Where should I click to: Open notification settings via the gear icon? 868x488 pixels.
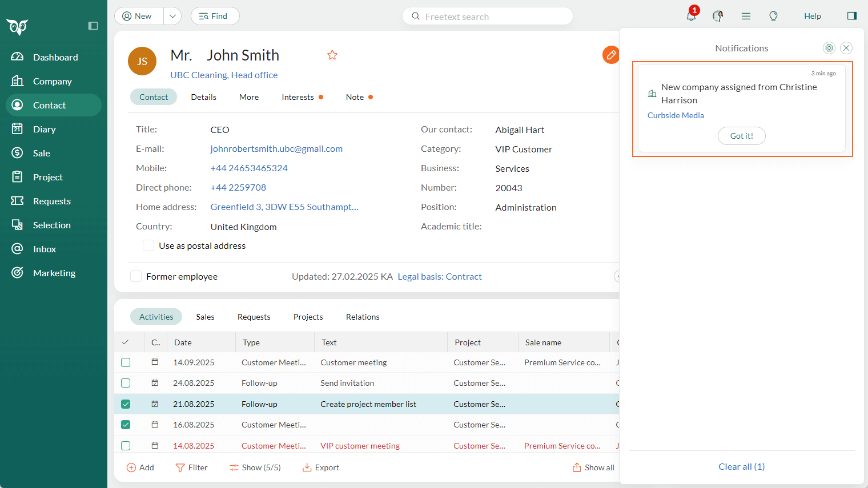tap(829, 48)
